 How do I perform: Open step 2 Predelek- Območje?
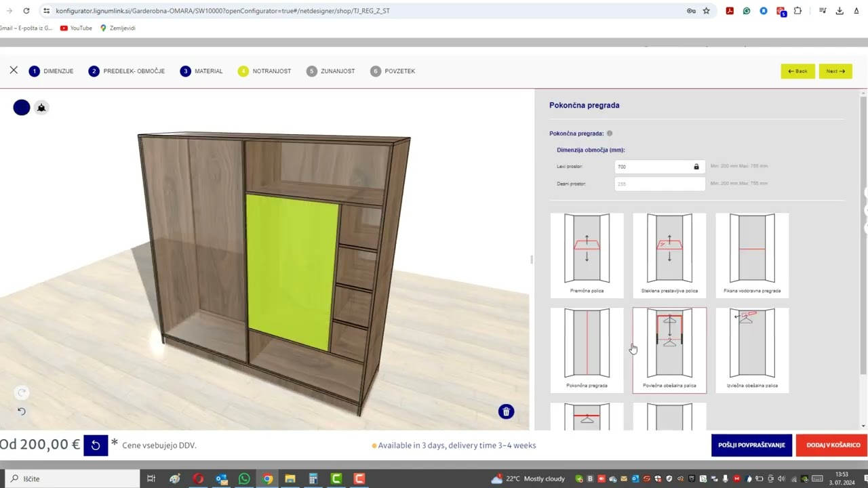click(x=127, y=71)
